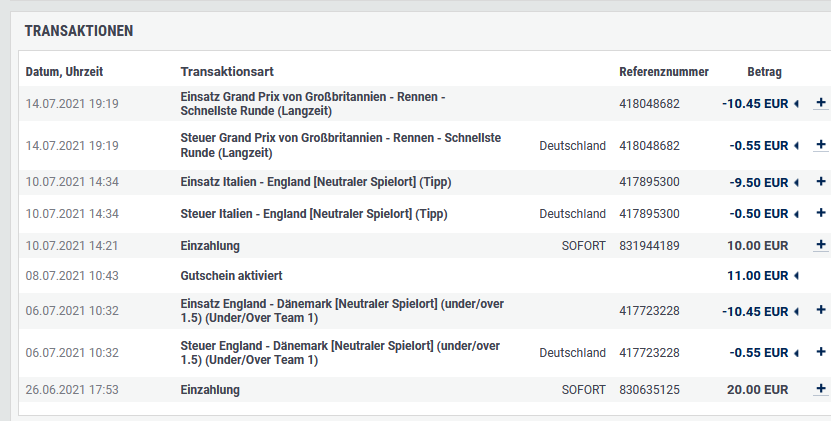Open reference number 418048682 in first row

pyautogui.click(x=649, y=103)
